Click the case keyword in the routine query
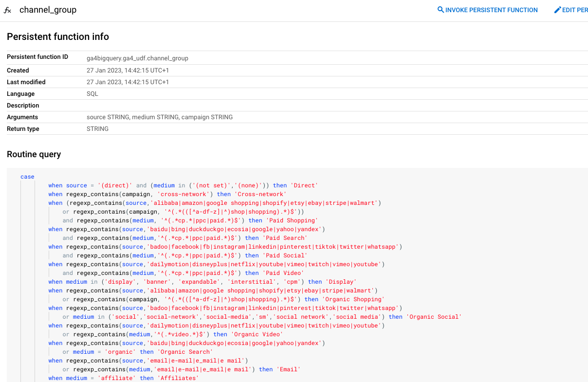 pos(27,176)
